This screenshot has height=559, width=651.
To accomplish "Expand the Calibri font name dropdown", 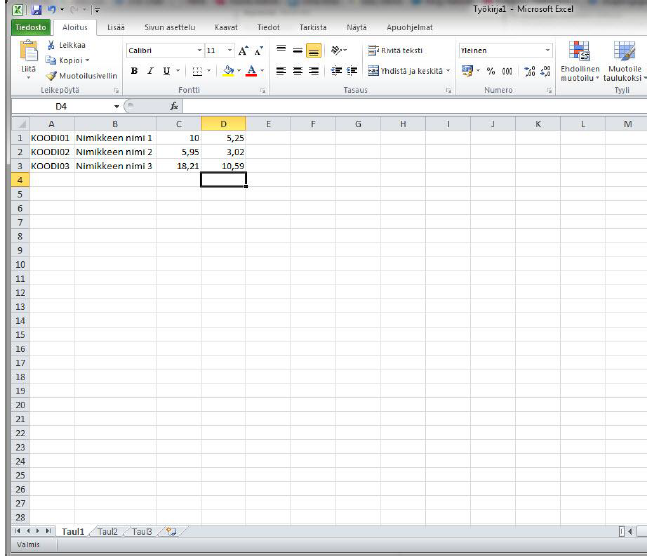I will (199, 50).
